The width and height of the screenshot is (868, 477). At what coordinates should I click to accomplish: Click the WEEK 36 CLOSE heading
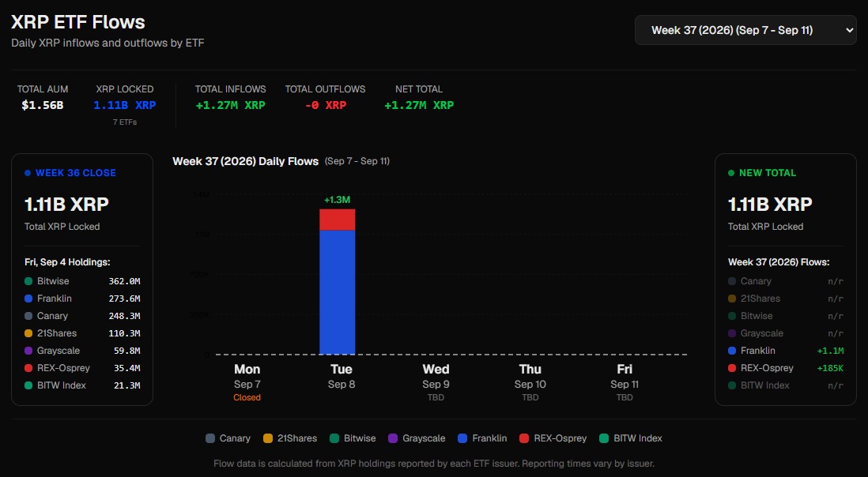[x=76, y=173]
